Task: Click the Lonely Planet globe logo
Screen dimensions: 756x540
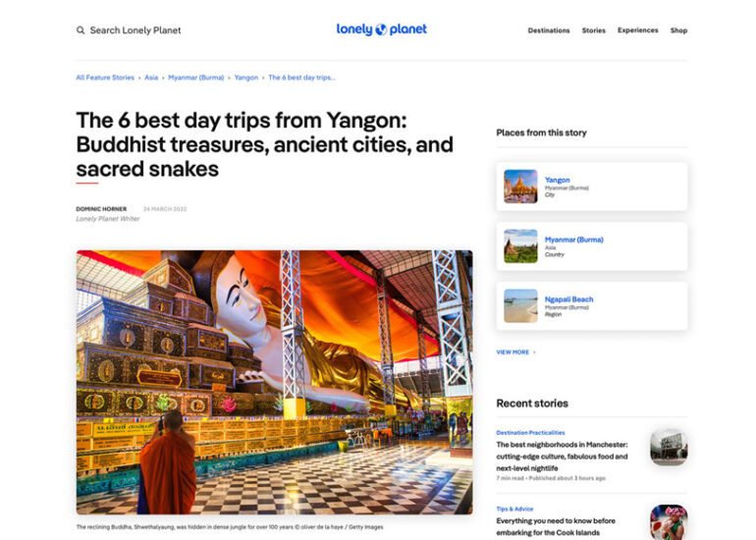Action: tap(381, 29)
